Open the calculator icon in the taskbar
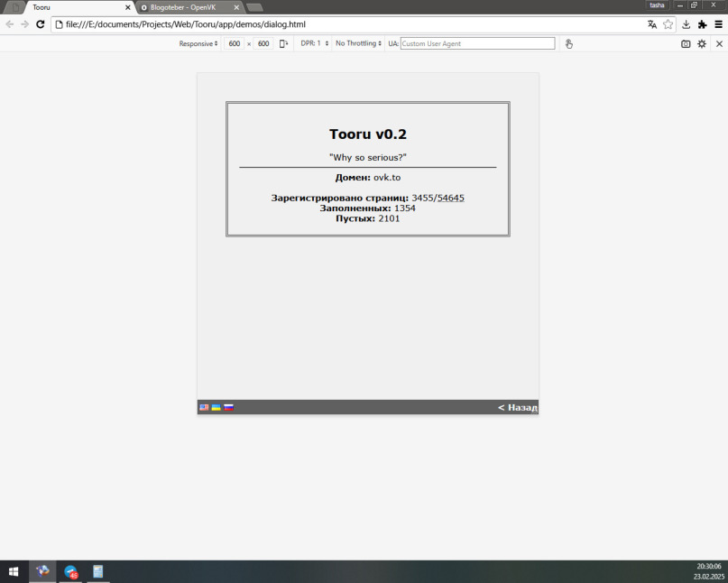This screenshot has height=583, width=728. point(98,571)
